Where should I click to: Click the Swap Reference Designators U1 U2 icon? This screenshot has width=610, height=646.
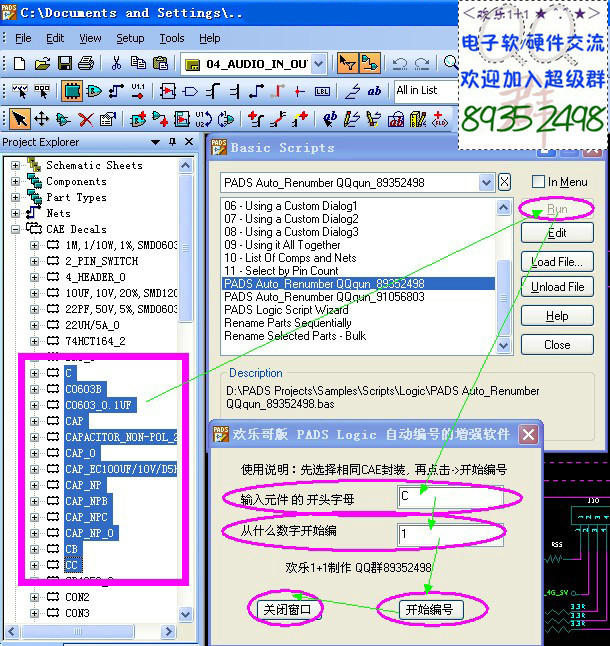203,119
